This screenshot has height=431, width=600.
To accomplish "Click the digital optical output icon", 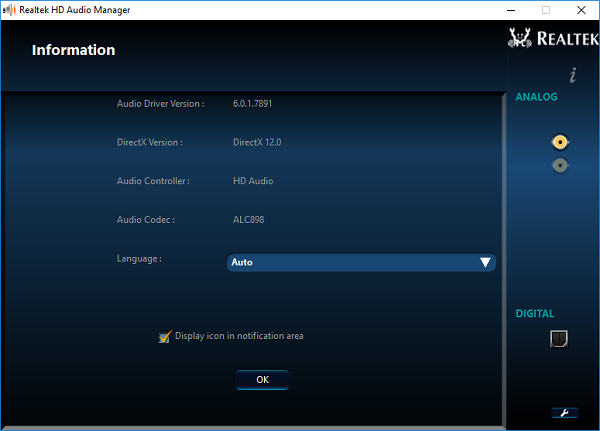I will pos(559,339).
